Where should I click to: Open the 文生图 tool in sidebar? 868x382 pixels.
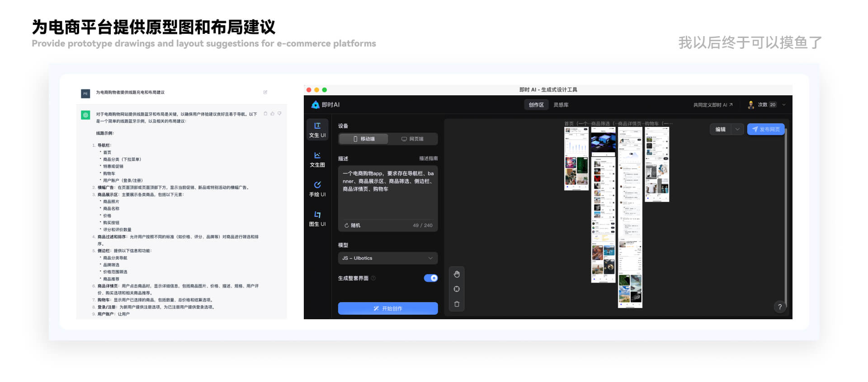tap(317, 159)
